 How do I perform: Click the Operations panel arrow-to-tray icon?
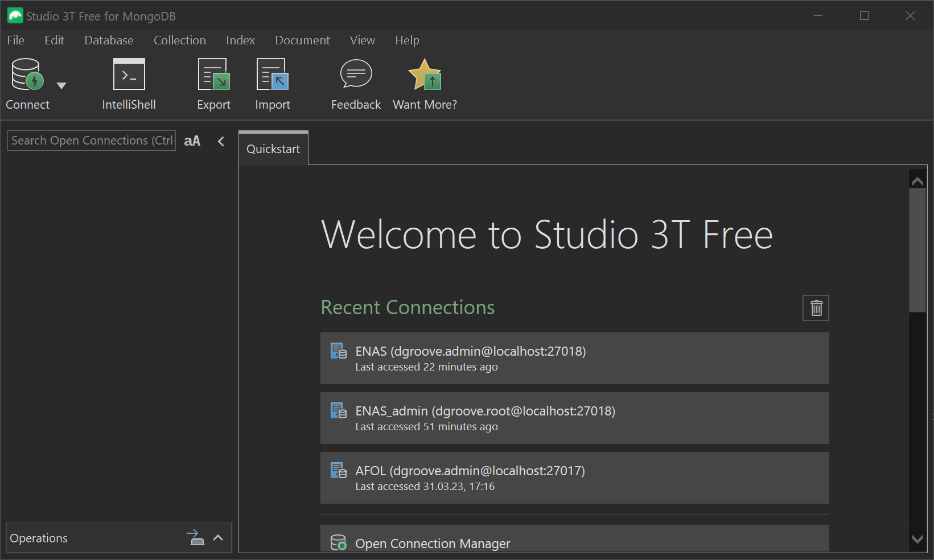(x=196, y=537)
